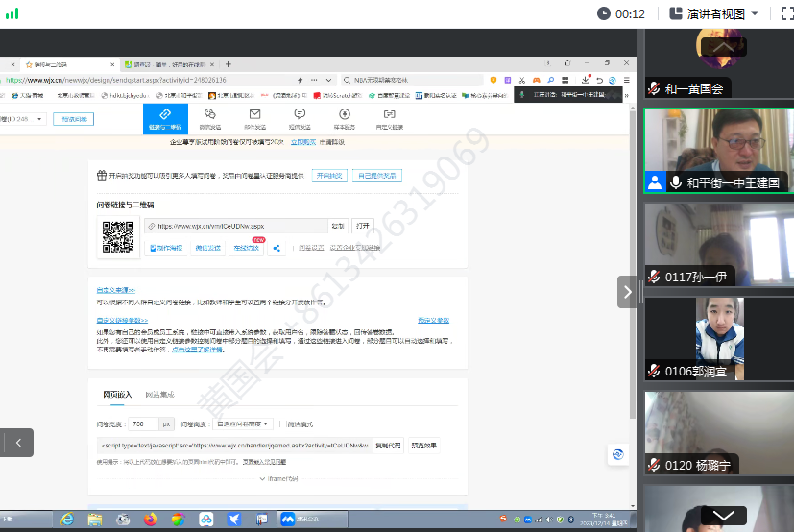Click the left arrow button on shared screen
Viewport: 794px width, 532px height.
17,442
